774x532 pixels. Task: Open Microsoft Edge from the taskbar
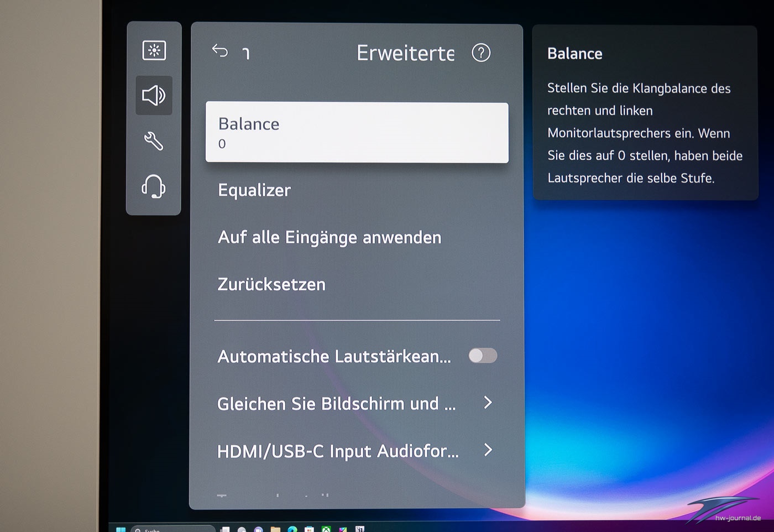click(x=292, y=529)
